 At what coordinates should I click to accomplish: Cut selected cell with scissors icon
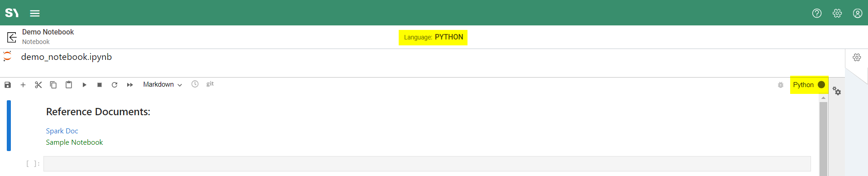tap(38, 85)
